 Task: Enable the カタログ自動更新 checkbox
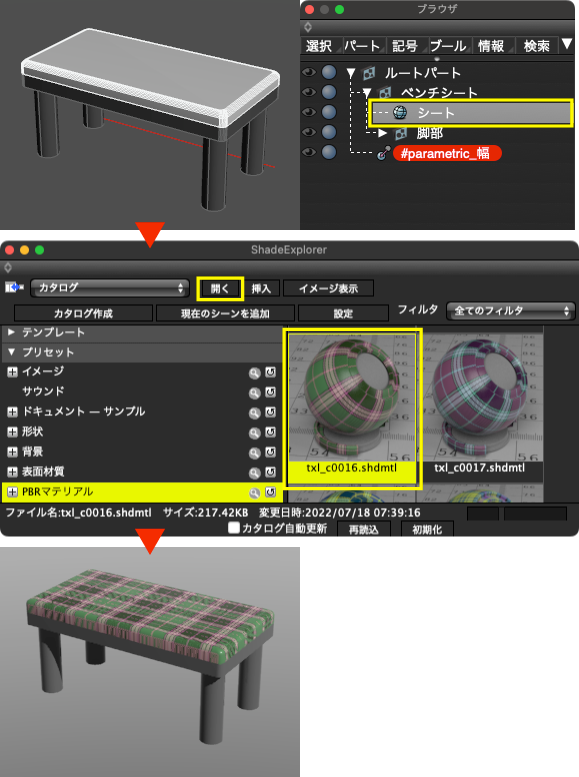(233, 528)
